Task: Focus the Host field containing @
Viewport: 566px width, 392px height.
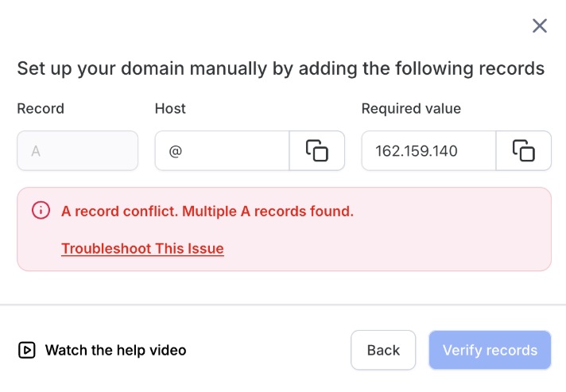Action: (x=222, y=150)
